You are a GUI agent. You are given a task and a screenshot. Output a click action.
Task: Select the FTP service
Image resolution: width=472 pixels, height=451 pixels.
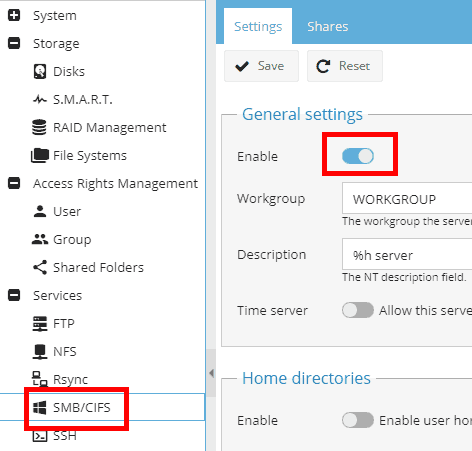[x=53, y=324]
